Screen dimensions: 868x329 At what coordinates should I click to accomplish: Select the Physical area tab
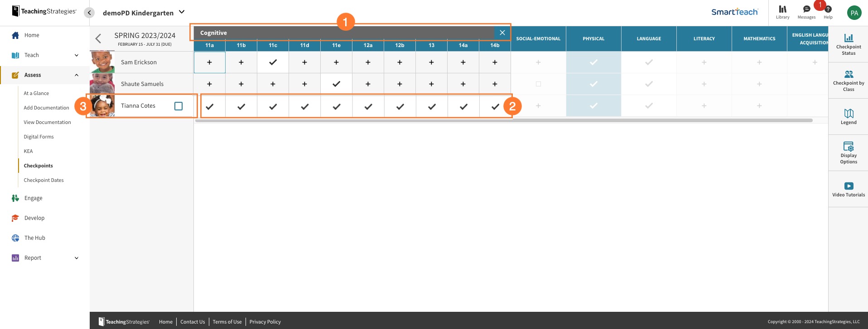(593, 39)
